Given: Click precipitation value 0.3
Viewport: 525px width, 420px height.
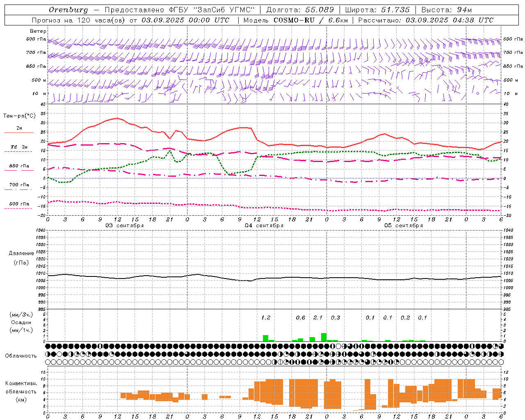Looking at the screenshot, I should (336, 317).
